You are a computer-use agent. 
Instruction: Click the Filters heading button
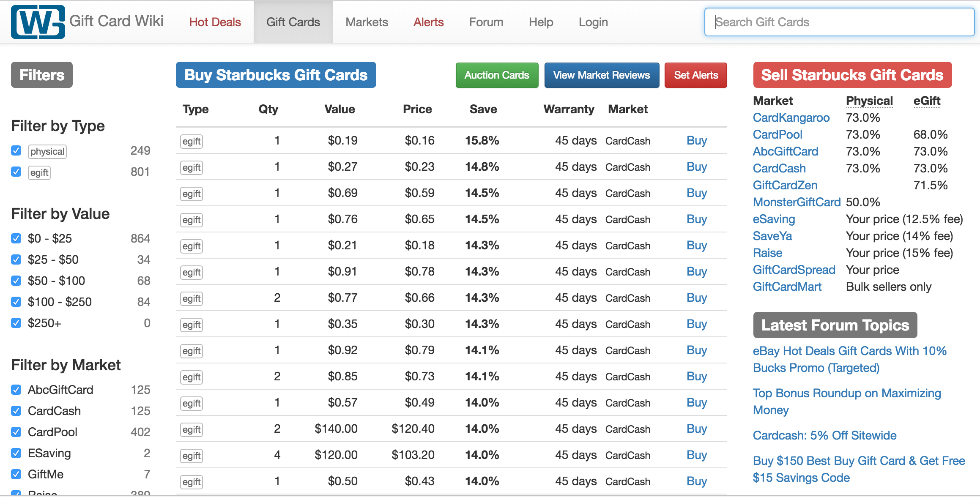42,75
